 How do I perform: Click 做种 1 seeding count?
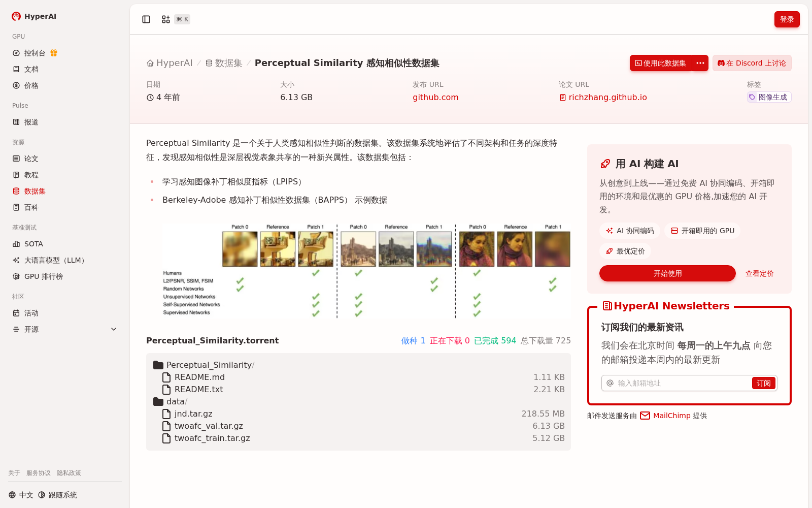pyautogui.click(x=413, y=340)
